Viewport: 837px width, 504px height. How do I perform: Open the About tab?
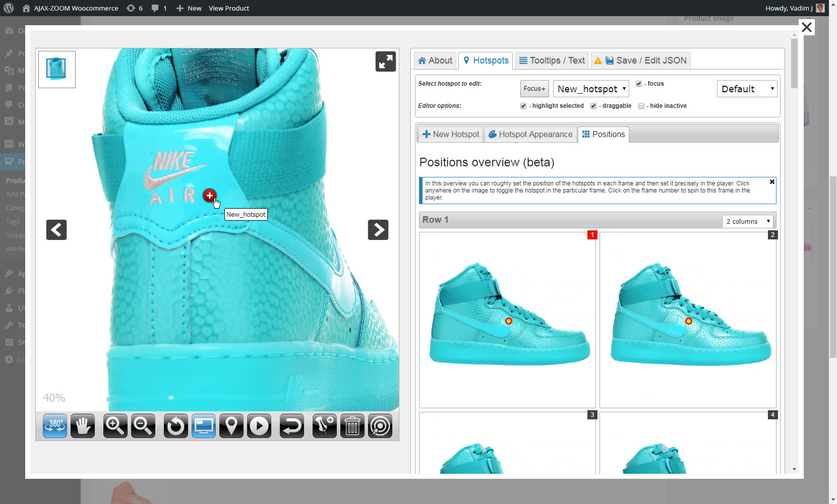point(435,60)
